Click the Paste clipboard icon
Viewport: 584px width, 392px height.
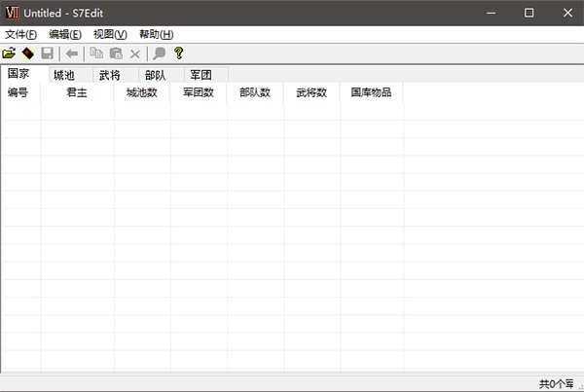(x=116, y=53)
